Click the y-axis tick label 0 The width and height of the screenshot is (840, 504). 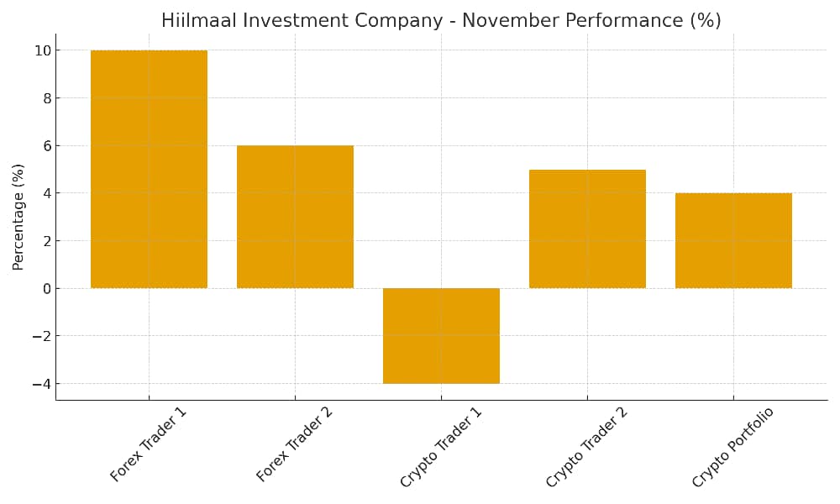click(46, 288)
